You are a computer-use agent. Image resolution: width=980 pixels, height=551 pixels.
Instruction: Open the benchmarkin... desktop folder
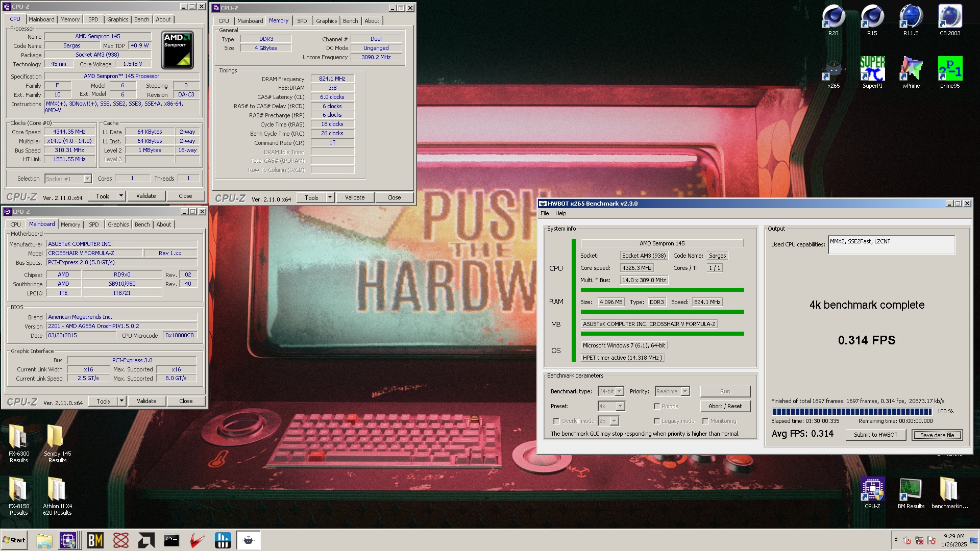(949, 493)
